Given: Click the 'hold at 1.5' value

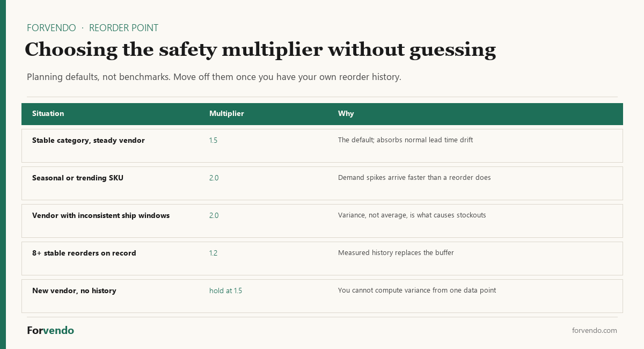Looking at the screenshot, I should point(225,290).
